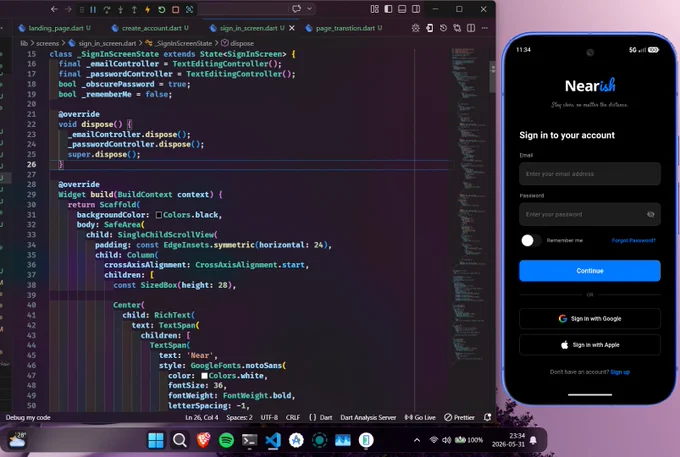Open changes file icon in editor actions

(429, 28)
